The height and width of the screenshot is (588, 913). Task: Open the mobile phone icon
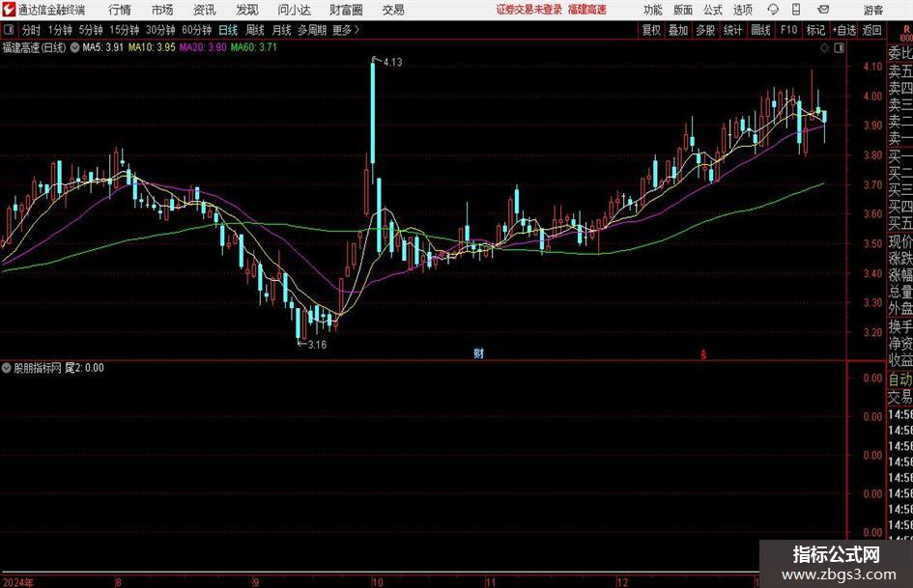click(796, 10)
